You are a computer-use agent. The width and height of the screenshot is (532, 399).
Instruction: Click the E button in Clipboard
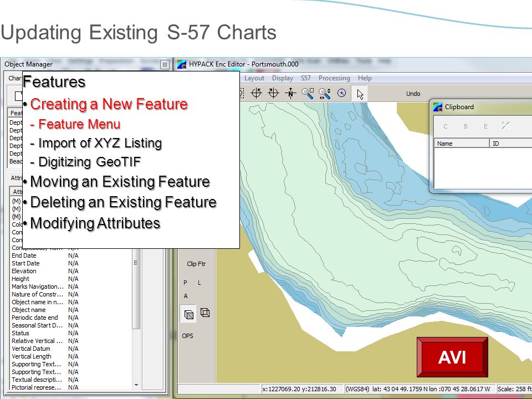[x=485, y=126]
